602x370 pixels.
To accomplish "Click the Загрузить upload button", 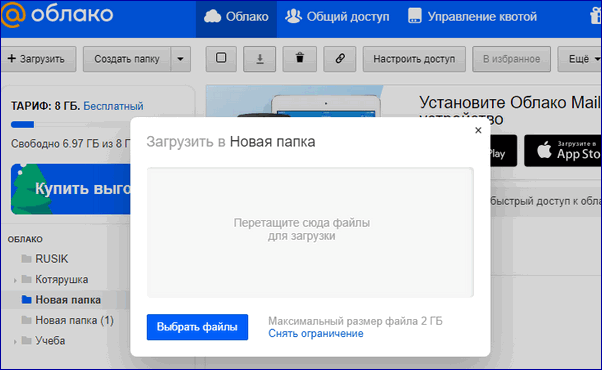I will [38, 59].
